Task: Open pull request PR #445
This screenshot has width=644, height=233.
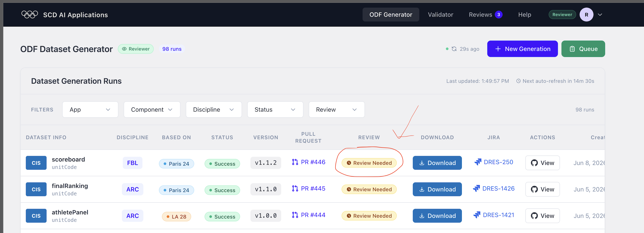Action: pos(309,188)
